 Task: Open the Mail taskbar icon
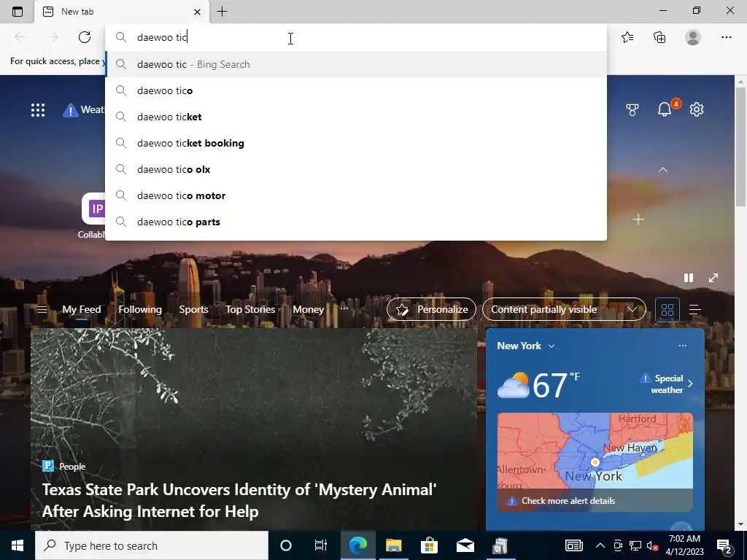tap(465, 545)
